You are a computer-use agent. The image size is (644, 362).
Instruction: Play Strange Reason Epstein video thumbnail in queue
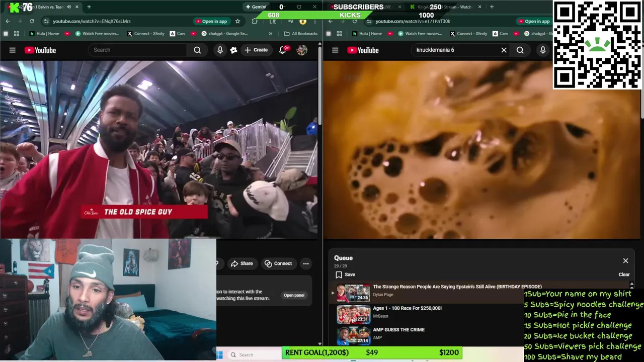click(353, 293)
